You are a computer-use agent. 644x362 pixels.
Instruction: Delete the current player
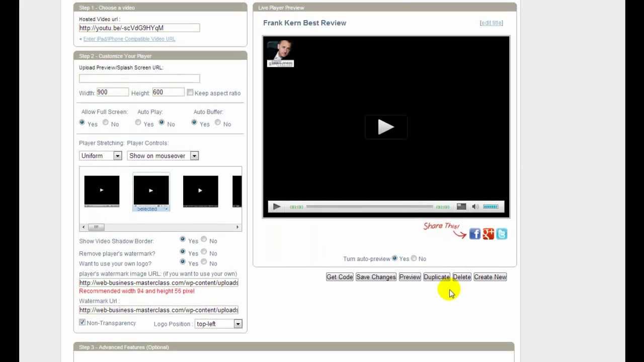point(462,277)
